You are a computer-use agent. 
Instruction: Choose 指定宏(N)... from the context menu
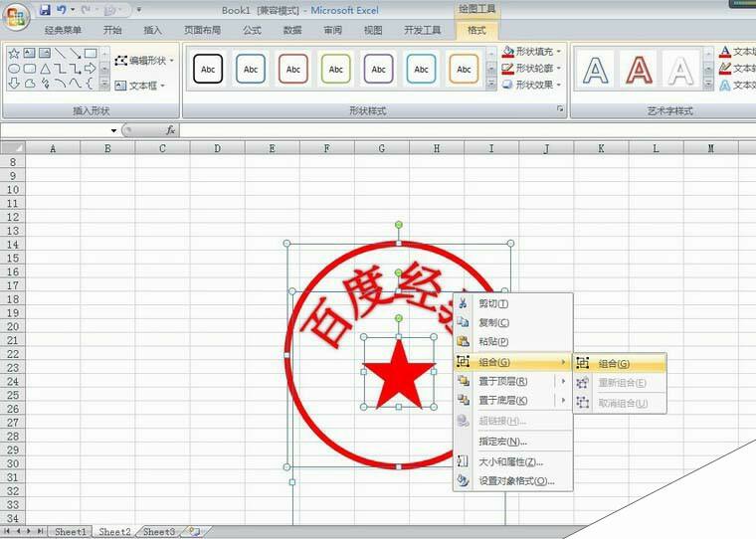[x=513, y=442]
